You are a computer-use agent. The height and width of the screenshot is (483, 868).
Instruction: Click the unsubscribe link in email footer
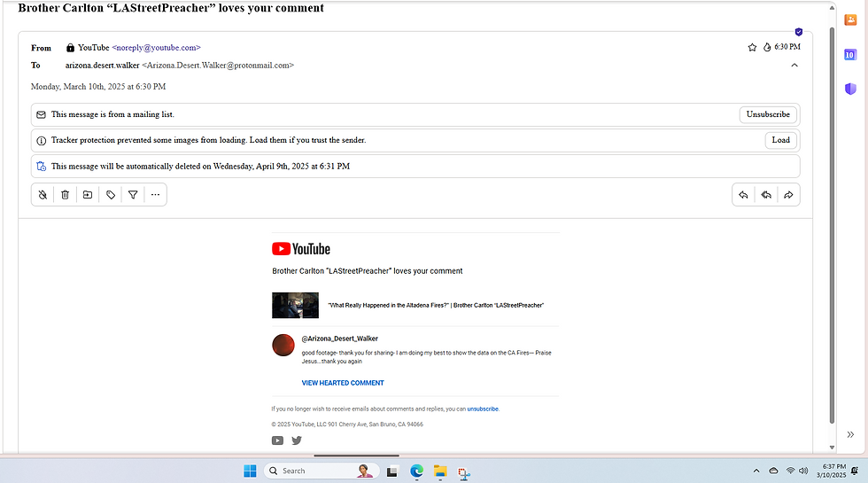[x=483, y=409]
